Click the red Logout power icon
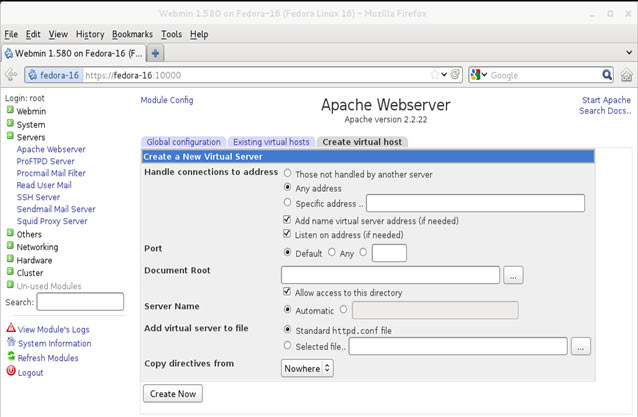The width and height of the screenshot is (638, 417). click(11, 371)
